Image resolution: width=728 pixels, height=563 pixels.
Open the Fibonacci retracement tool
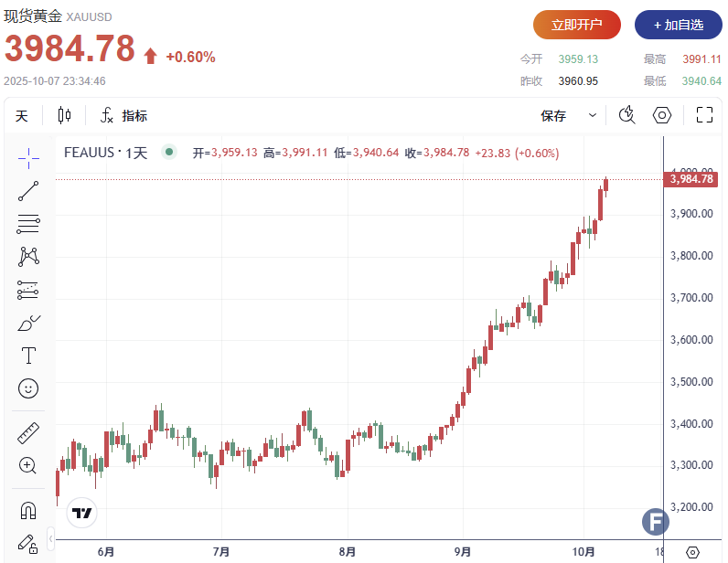[28, 224]
